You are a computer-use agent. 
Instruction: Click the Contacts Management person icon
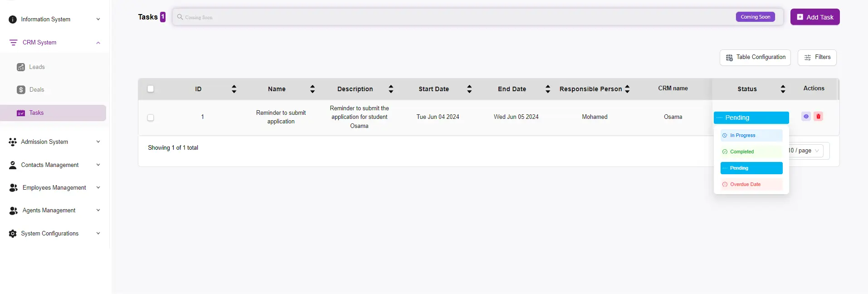[x=13, y=165]
